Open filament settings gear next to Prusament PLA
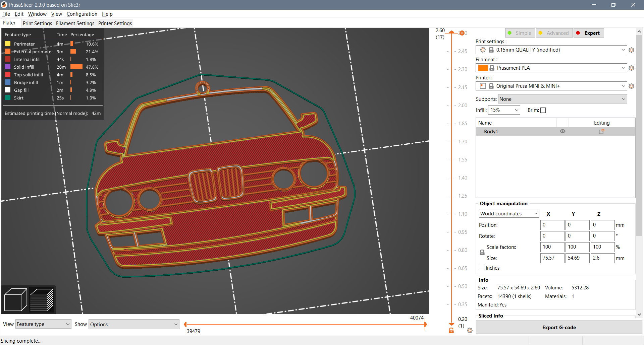The image size is (644, 345). 632,68
